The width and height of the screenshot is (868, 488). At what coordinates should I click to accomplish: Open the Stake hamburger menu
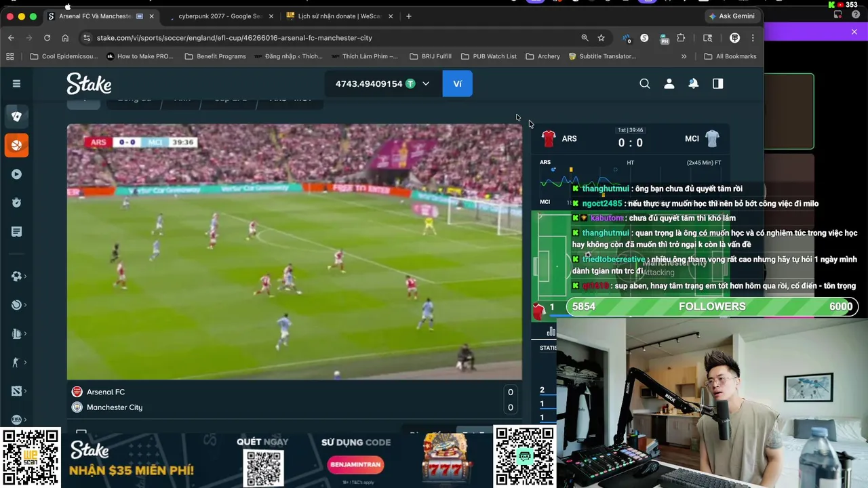[x=16, y=83]
